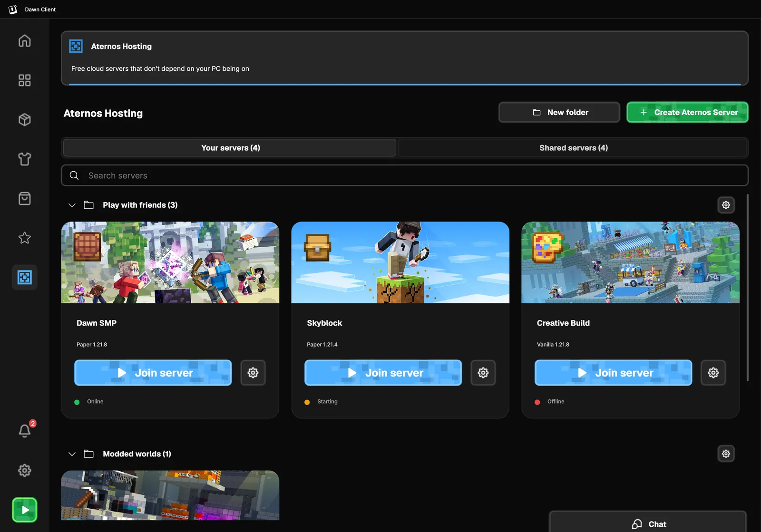761x532 pixels.
Task: Open settings gear for Dawn SMP server
Action: click(x=253, y=373)
